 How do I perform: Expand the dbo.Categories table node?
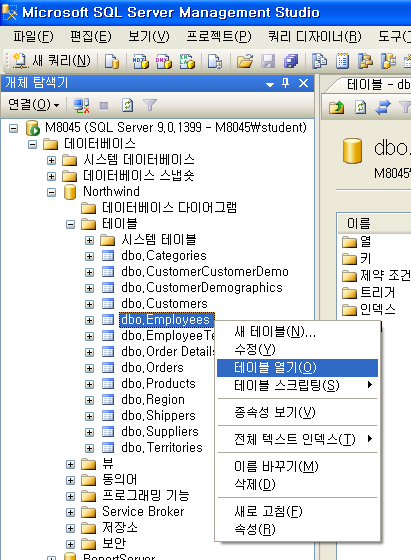tap(89, 256)
